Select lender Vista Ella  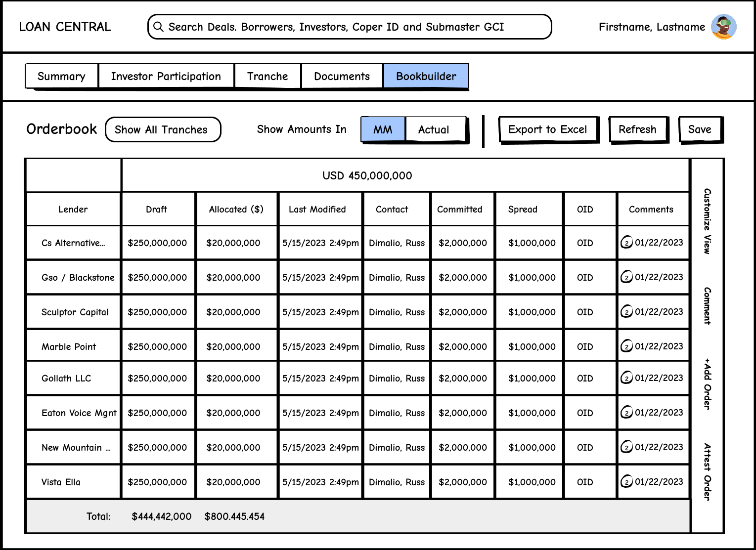61,482
